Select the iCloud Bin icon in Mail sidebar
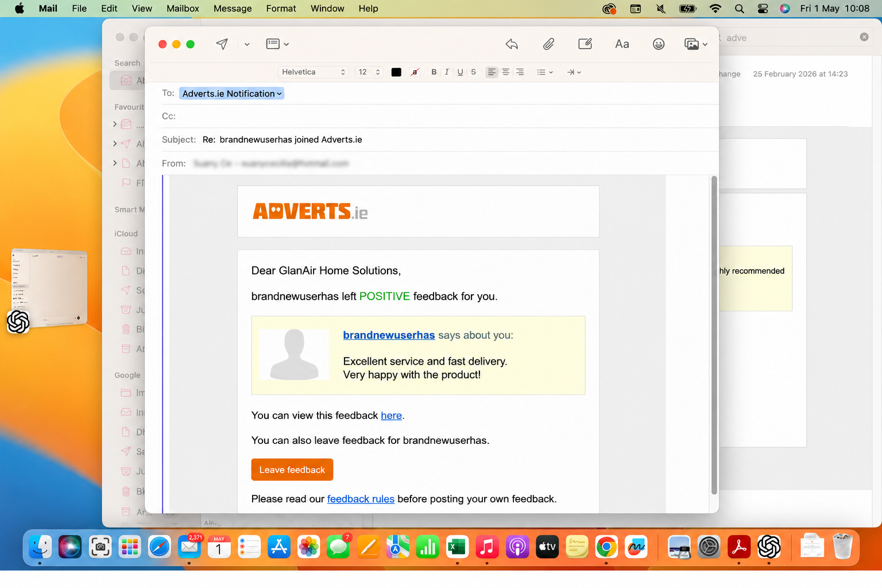The image size is (882, 588). click(x=126, y=329)
